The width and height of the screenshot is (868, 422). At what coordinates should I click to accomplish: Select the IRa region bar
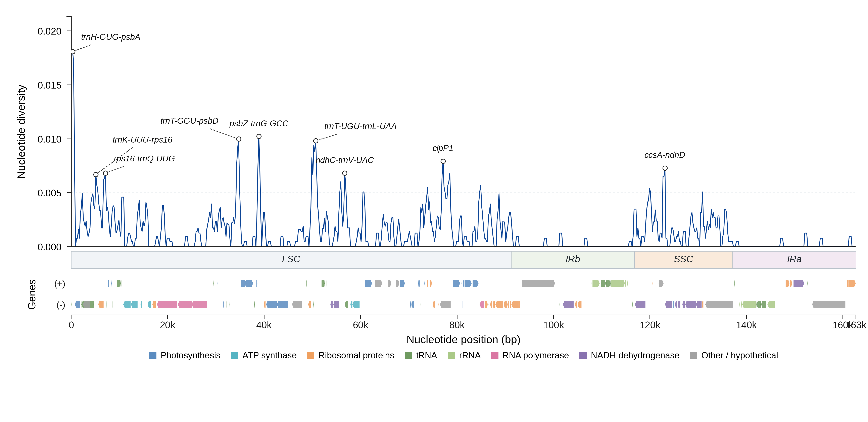(794, 260)
